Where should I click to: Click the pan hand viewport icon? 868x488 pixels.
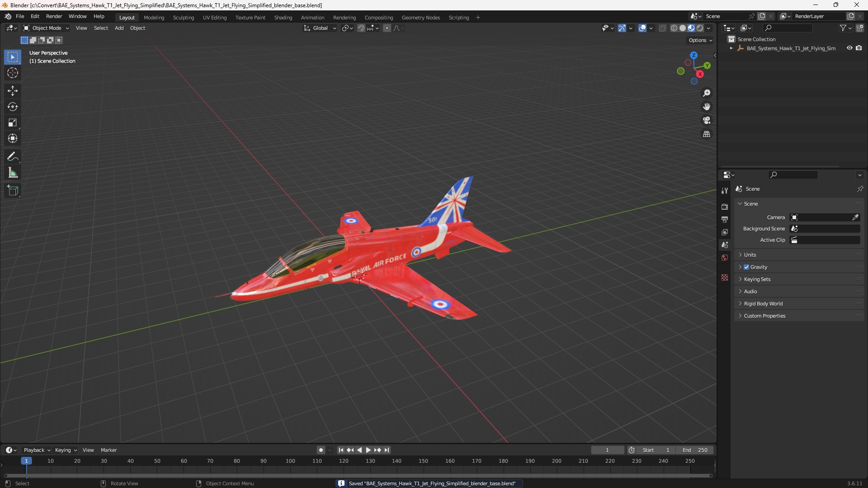tap(707, 107)
